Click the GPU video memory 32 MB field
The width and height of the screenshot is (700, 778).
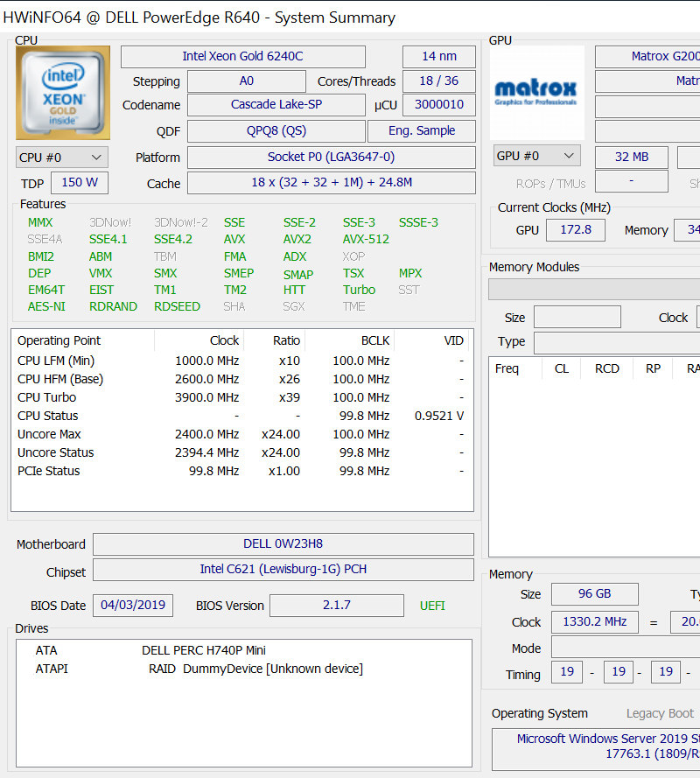pyautogui.click(x=632, y=157)
